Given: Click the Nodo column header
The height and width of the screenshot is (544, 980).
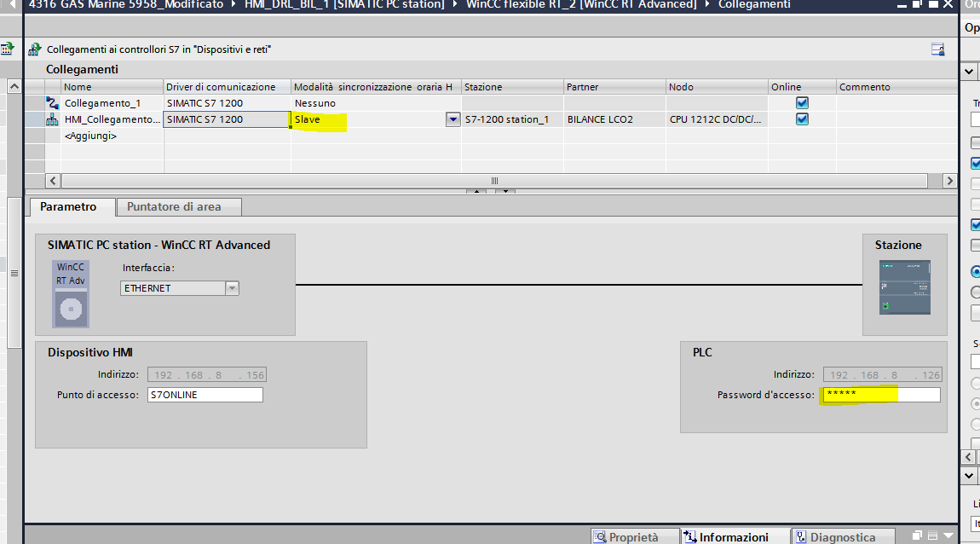Looking at the screenshot, I should [x=718, y=87].
